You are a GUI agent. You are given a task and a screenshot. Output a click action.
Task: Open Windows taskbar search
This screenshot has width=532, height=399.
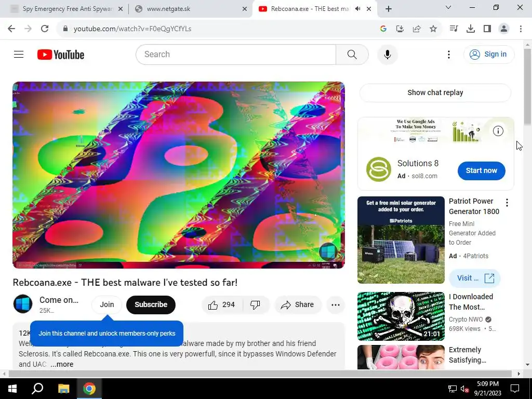point(37,389)
